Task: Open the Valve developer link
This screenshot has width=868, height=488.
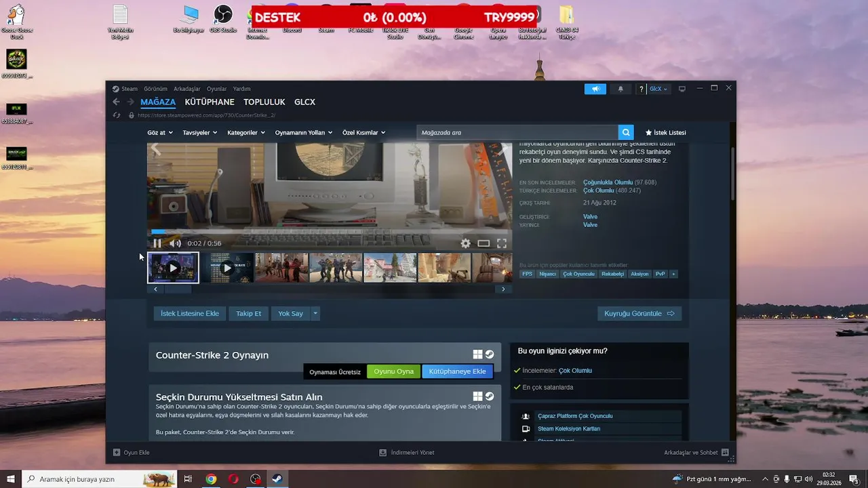Action: pyautogui.click(x=590, y=217)
